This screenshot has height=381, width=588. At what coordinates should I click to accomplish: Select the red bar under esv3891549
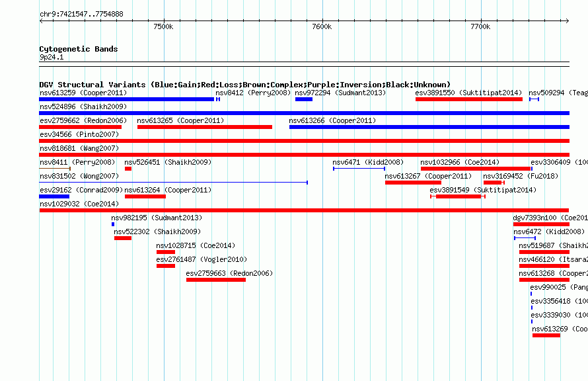coord(459,196)
